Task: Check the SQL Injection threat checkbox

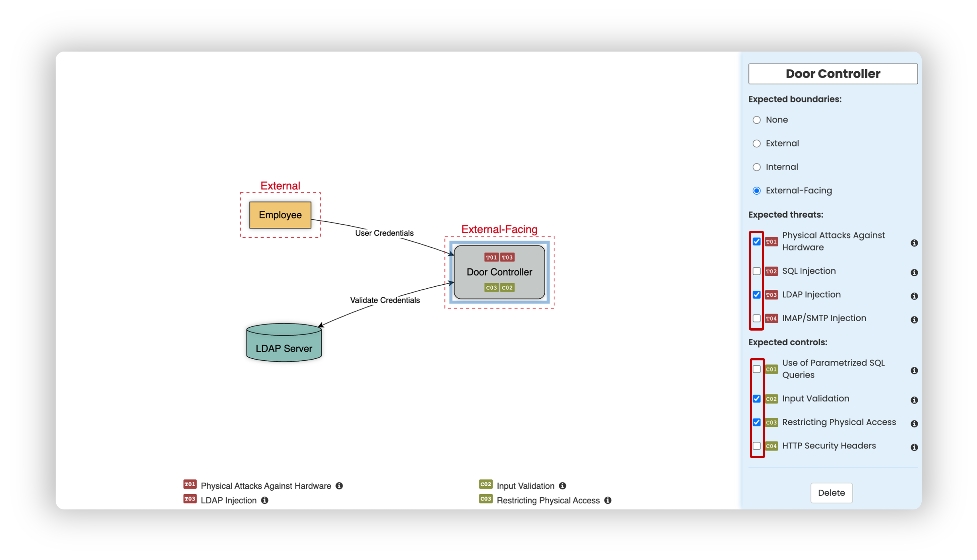Action: [756, 271]
